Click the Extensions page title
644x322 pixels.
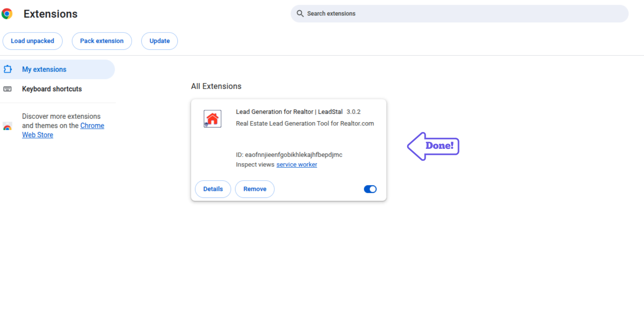pos(50,14)
